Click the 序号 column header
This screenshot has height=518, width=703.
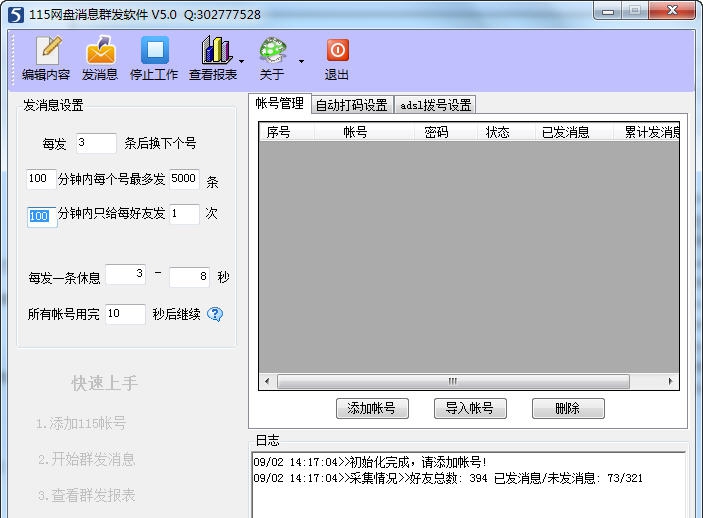[x=287, y=132]
